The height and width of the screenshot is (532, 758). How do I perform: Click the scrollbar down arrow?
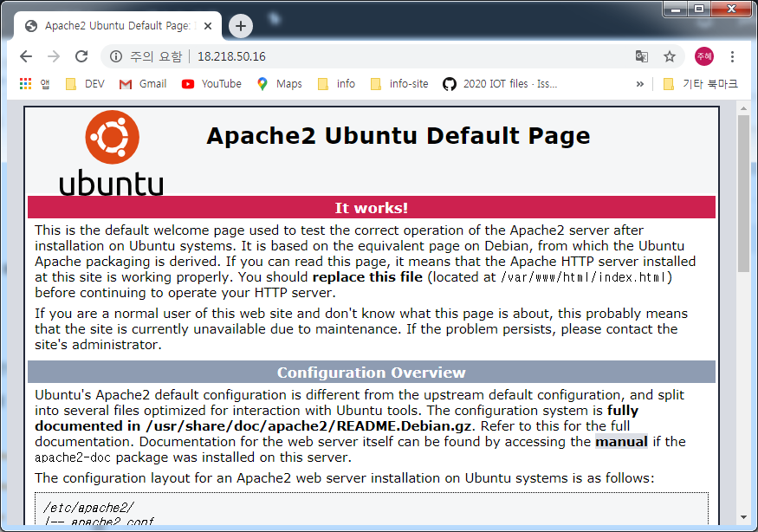(743, 517)
